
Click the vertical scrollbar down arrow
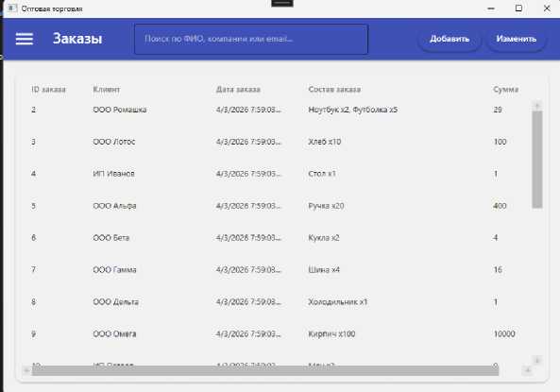click(x=536, y=360)
